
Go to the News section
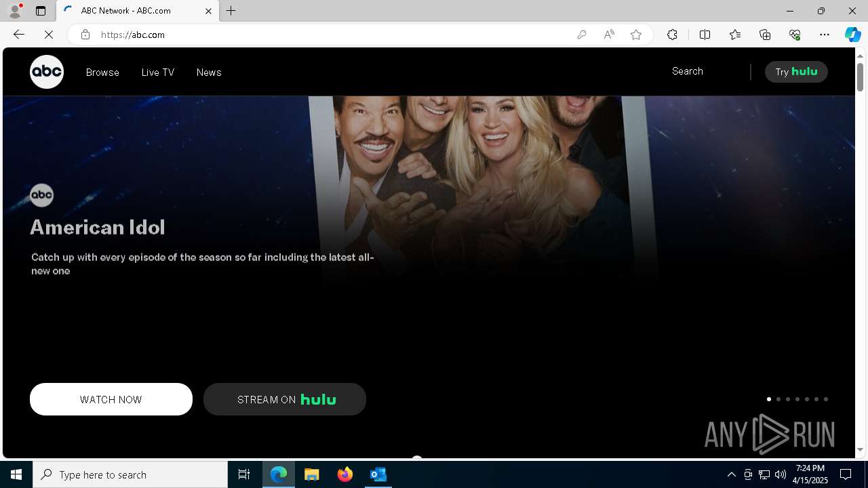209,73
